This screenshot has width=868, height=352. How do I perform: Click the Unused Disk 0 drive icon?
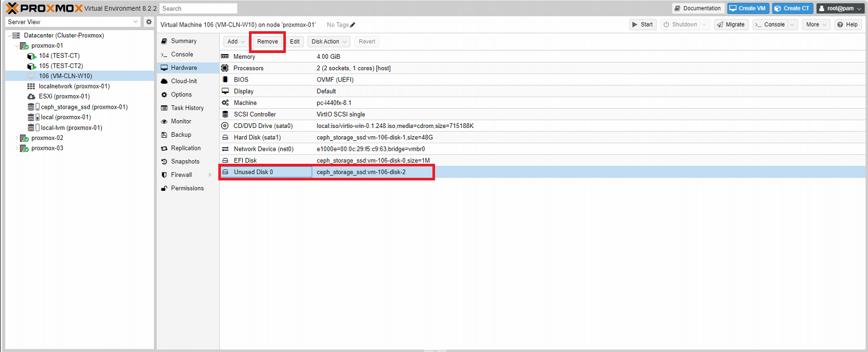coord(225,172)
